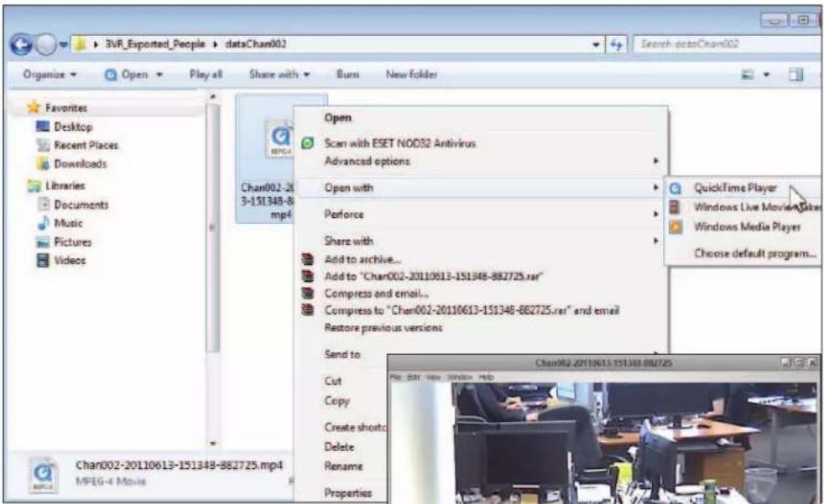Image resolution: width=824 pixels, height=504 pixels.
Task: Click the change view icon
Action: pos(748,75)
